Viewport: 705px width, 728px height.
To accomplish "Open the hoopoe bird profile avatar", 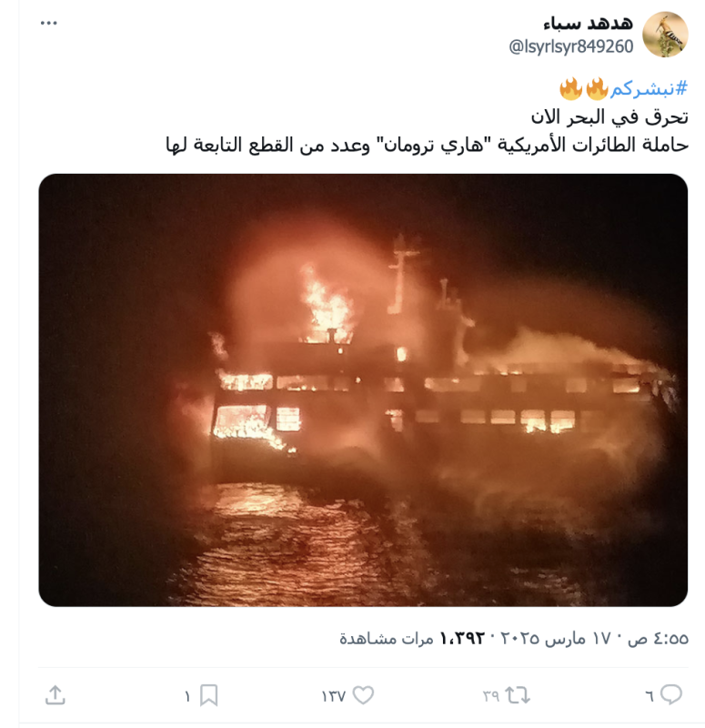I will (665, 35).
